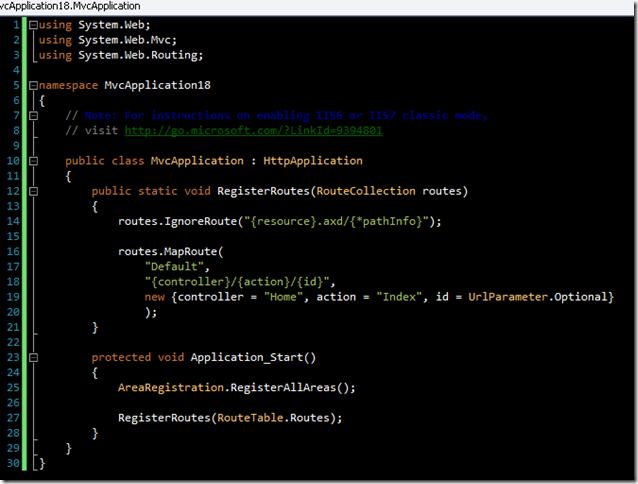Click the 'IgnoreRoute' method call
The width and height of the screenshot is (638, 484).
[x=200, y=221]
